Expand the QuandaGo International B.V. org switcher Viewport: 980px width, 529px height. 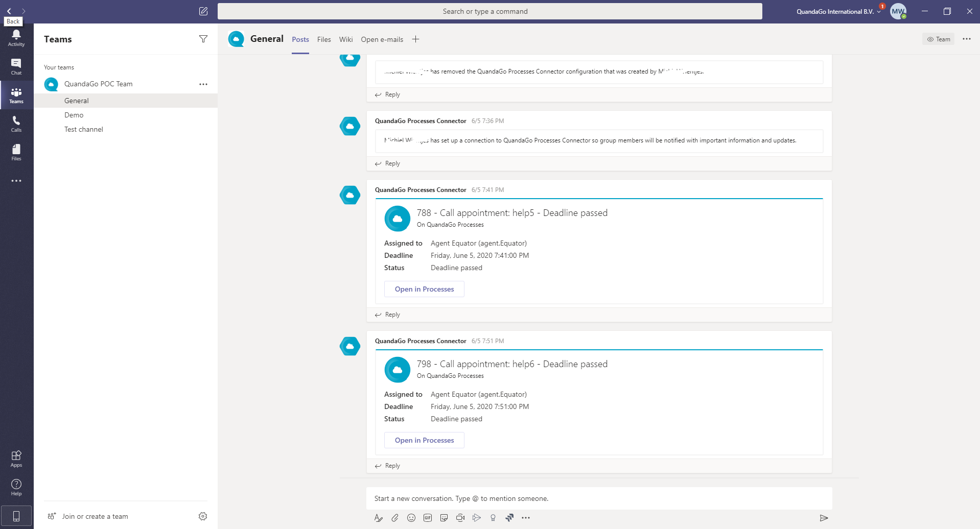tap(838, 11)
